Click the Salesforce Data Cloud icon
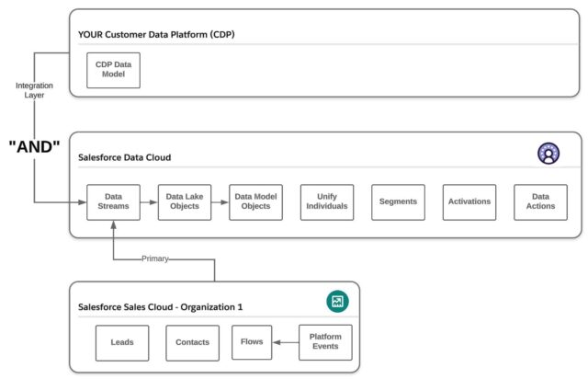This screenshot has height=379, width=588. click(x=549, y=154)
